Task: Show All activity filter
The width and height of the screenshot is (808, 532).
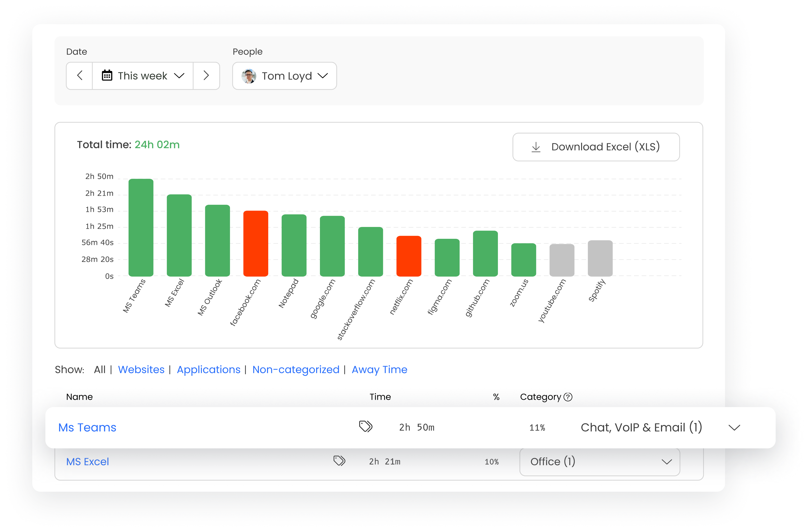Action: (100, 370)
